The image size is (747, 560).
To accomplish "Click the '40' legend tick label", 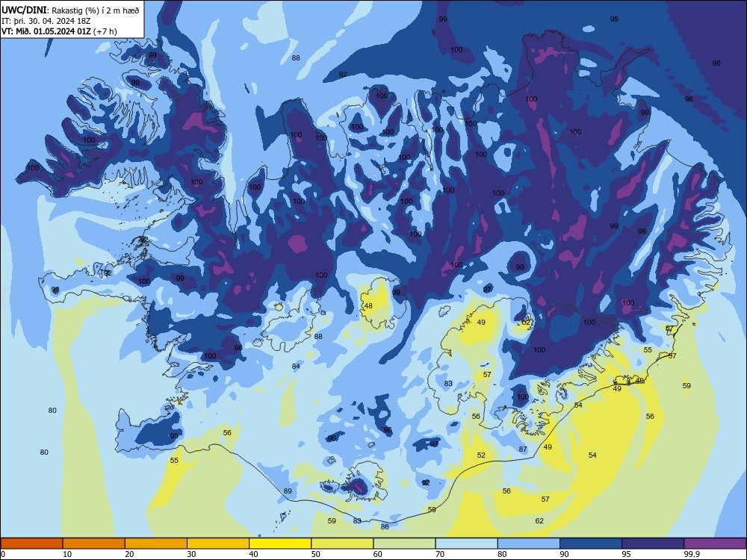I will tap(253, 554).
